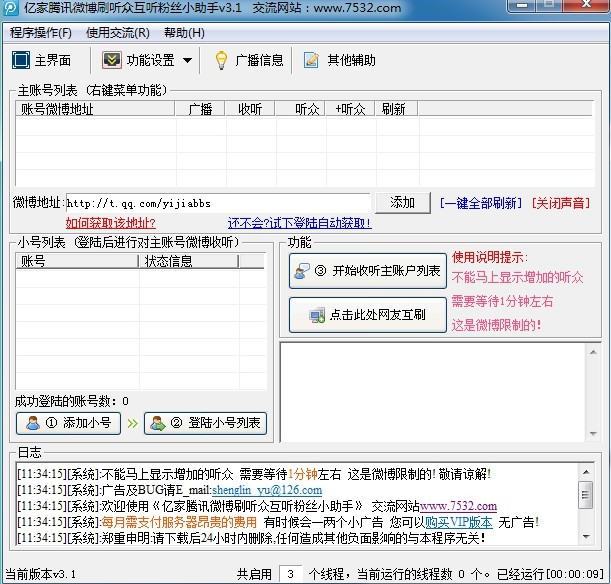Open the 购买VIP版本 link
The image size is (611, 584).
pos(459,522)
